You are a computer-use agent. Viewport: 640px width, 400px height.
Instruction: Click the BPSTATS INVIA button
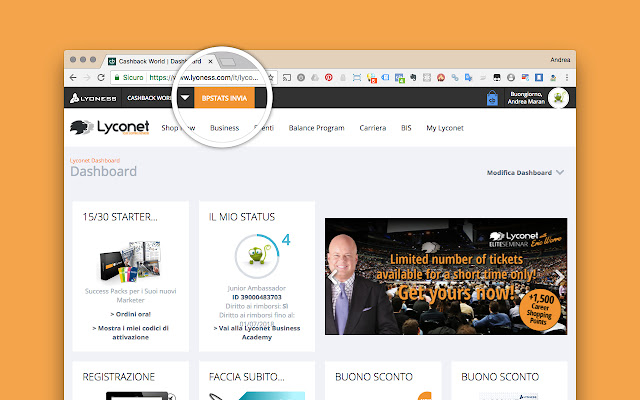[x=224, y=98]
